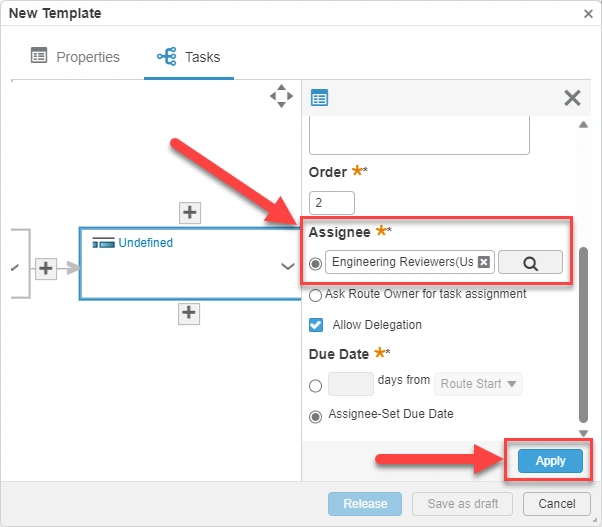Click the Order number input field
Screen dimensions: 602x527
[332, 203]
